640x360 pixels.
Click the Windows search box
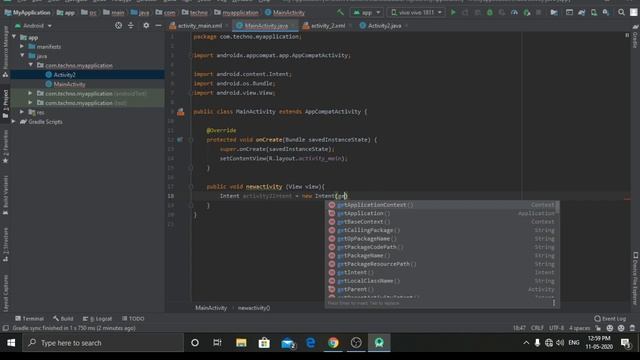point(103,343)
